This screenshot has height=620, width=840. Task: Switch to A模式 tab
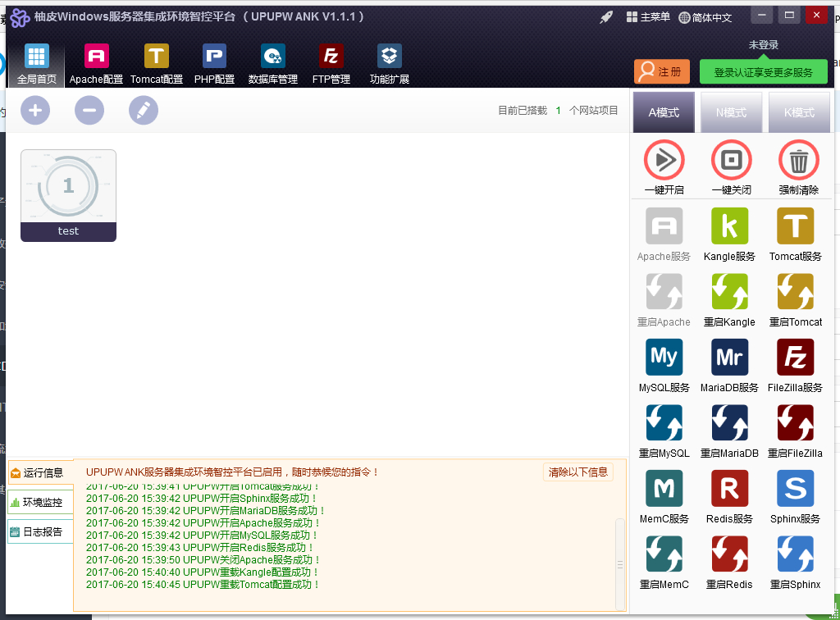coord(664,112)
